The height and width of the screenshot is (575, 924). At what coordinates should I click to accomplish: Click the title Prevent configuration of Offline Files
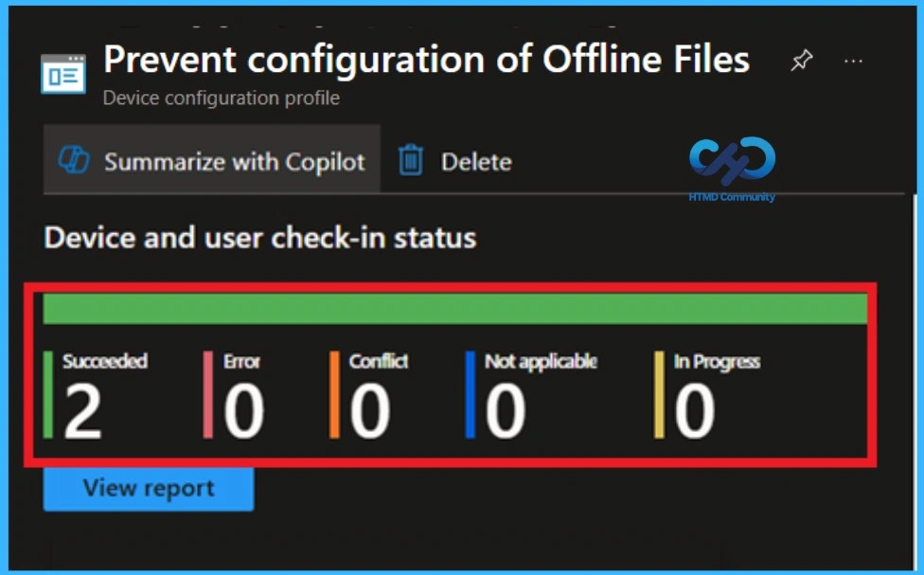425,59
